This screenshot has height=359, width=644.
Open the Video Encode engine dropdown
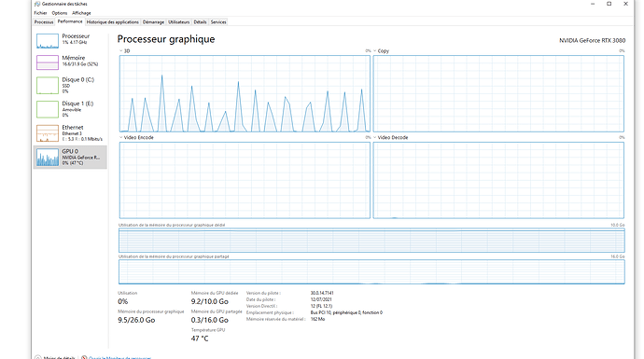click(120, 137)
